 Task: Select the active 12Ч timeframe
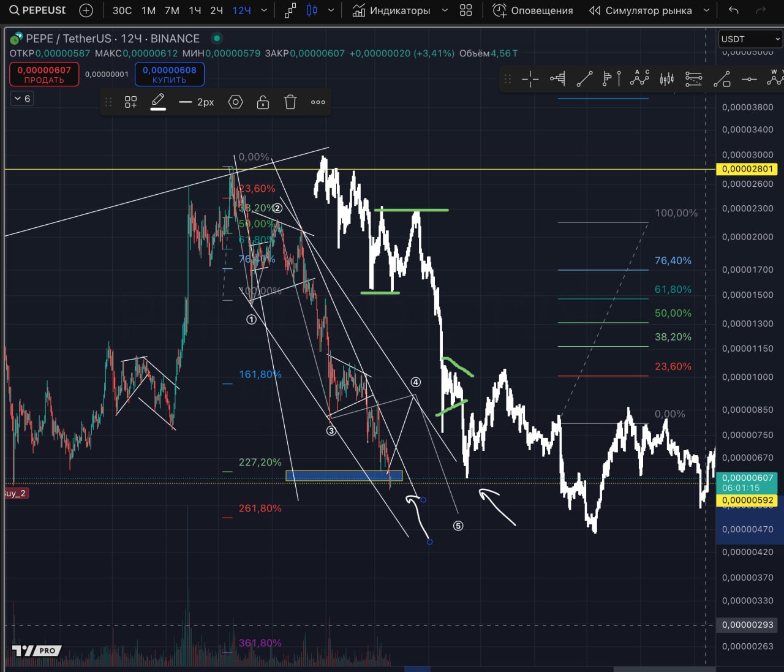(241, 10)
